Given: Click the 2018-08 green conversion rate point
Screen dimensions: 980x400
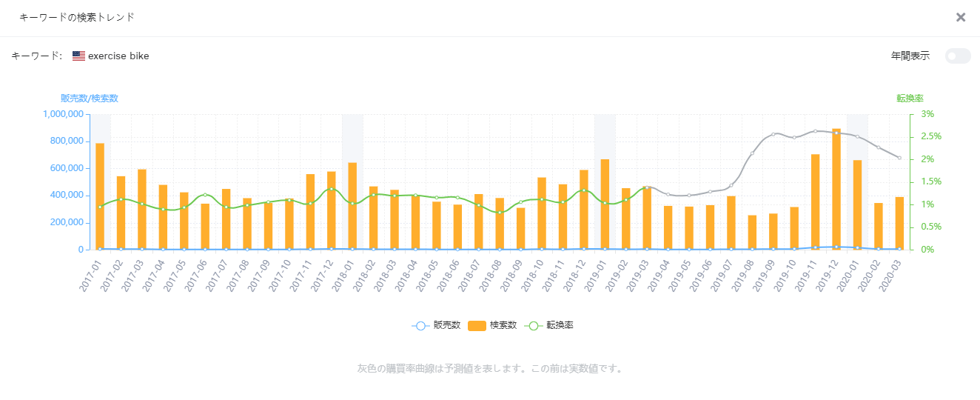Looking at the screenshot, I should click(500, 213).
